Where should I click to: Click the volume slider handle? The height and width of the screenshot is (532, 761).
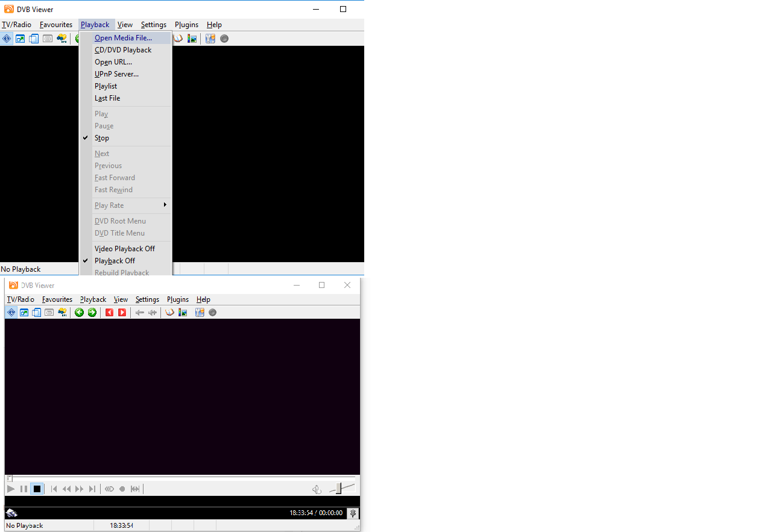click(x=339, y=488)
